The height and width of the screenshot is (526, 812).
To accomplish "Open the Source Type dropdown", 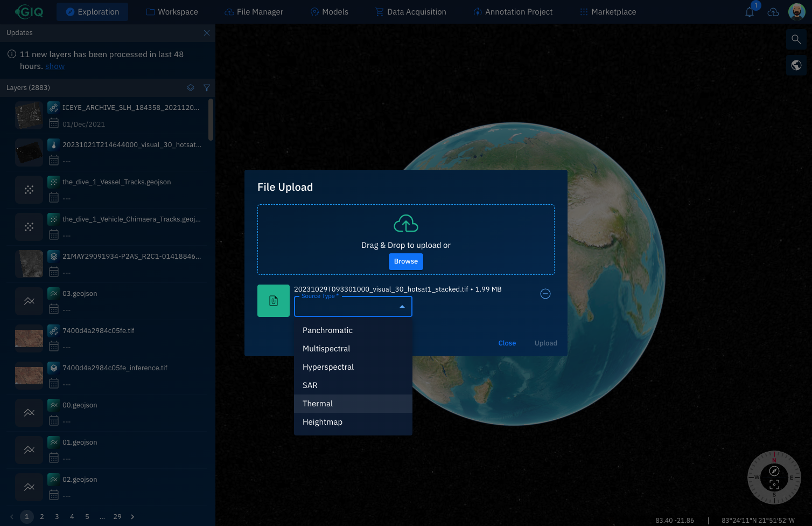I will pos(353,307).
